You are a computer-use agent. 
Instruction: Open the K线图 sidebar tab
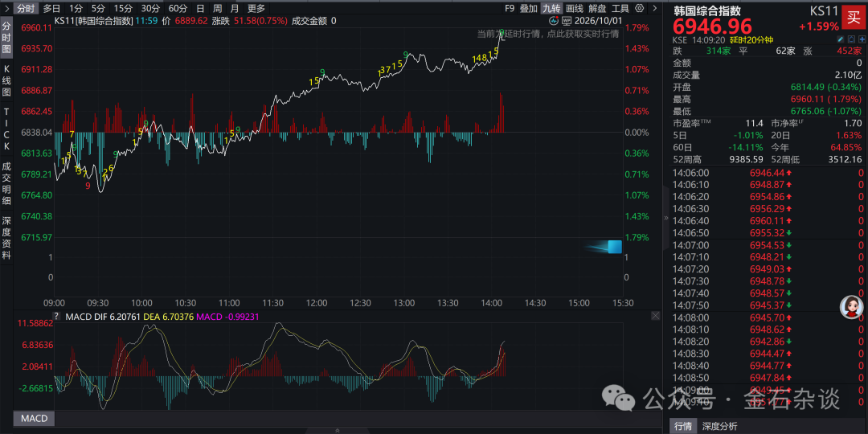pyautogui.click(x=6, y=81)
